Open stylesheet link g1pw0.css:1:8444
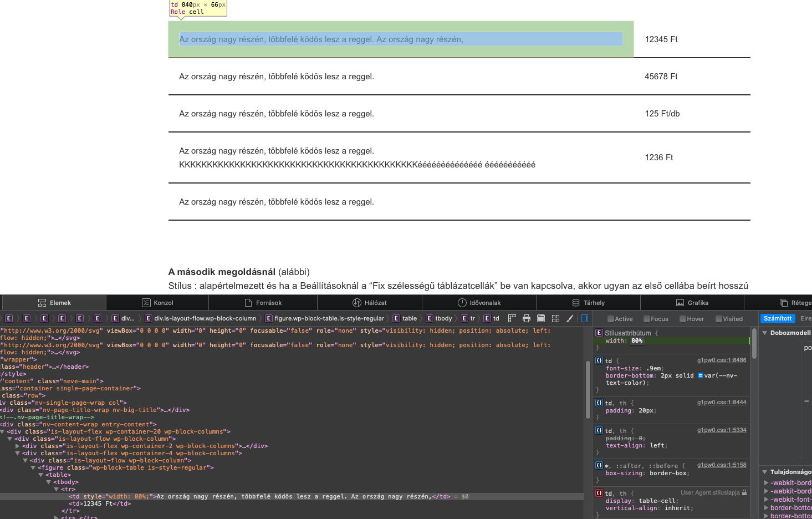Viewport: 812px width, 519px height. pyautogui.click(x=722, y=403)
